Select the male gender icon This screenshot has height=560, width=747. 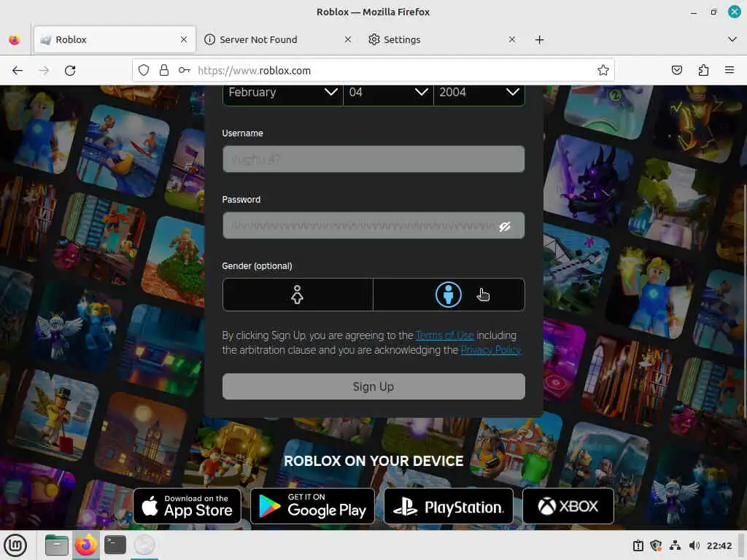(449, 295)
